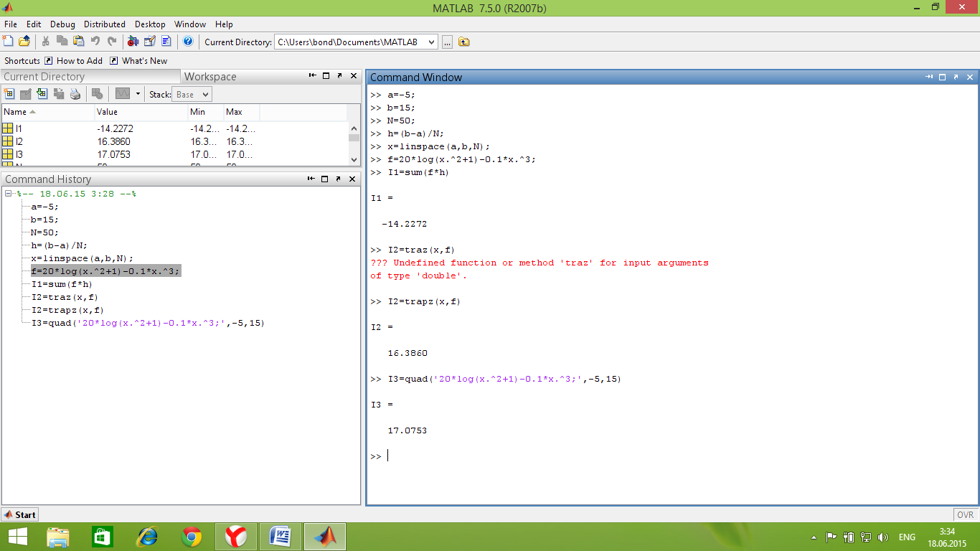Create a new M-file from toolbar

pos(9,42)
